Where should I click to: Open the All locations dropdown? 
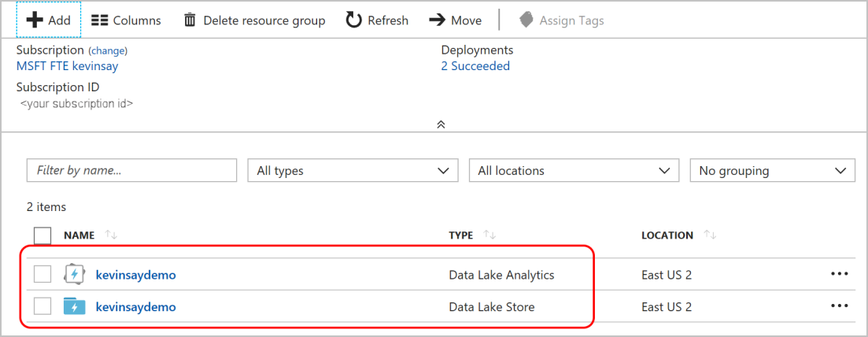pos(574,171)
